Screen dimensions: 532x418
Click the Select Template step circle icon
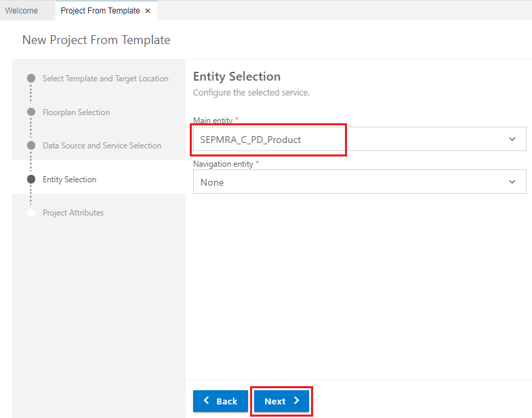31,79
